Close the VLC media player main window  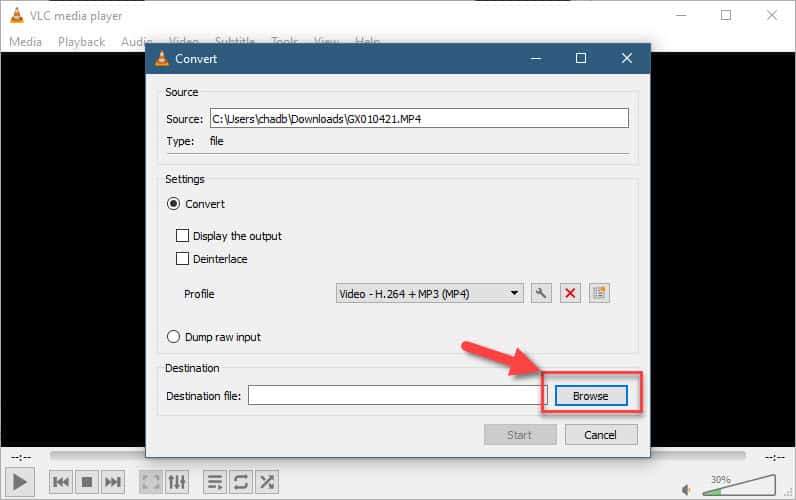(x=772, y=15)
